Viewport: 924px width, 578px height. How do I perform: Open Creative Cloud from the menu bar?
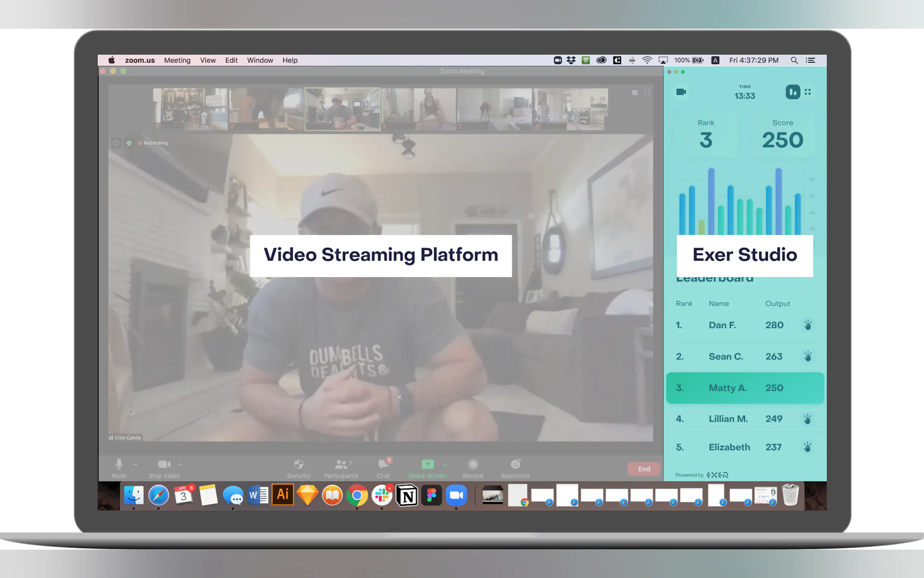point(601,60)
